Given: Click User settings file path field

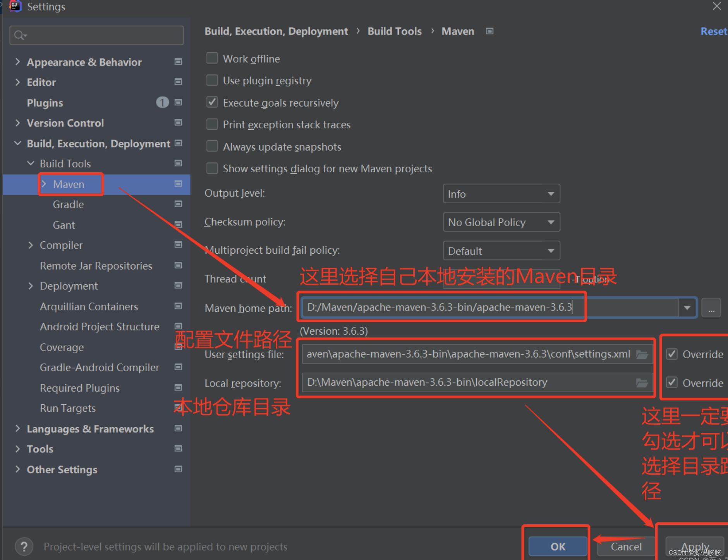Looking at the screenshot, I should (477, 354).
